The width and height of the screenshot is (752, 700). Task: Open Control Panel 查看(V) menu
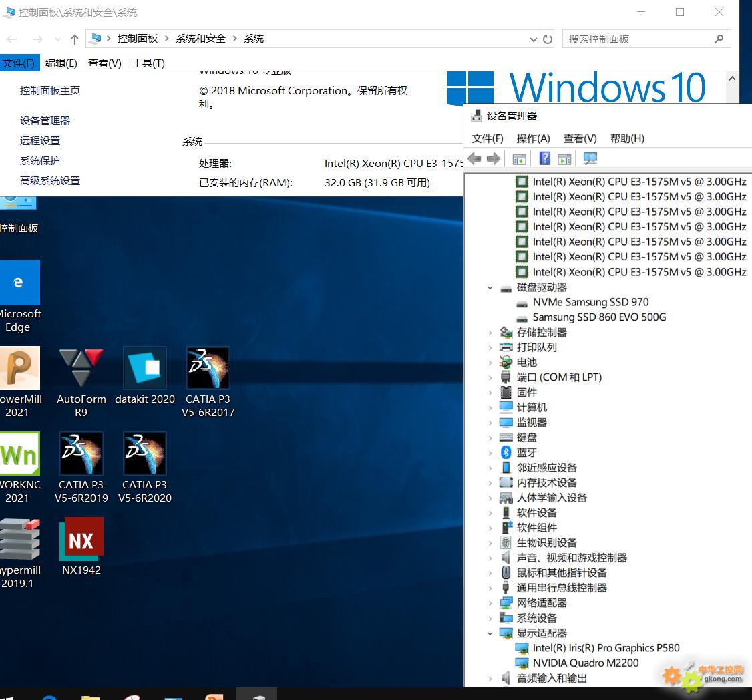pos(105,63)
